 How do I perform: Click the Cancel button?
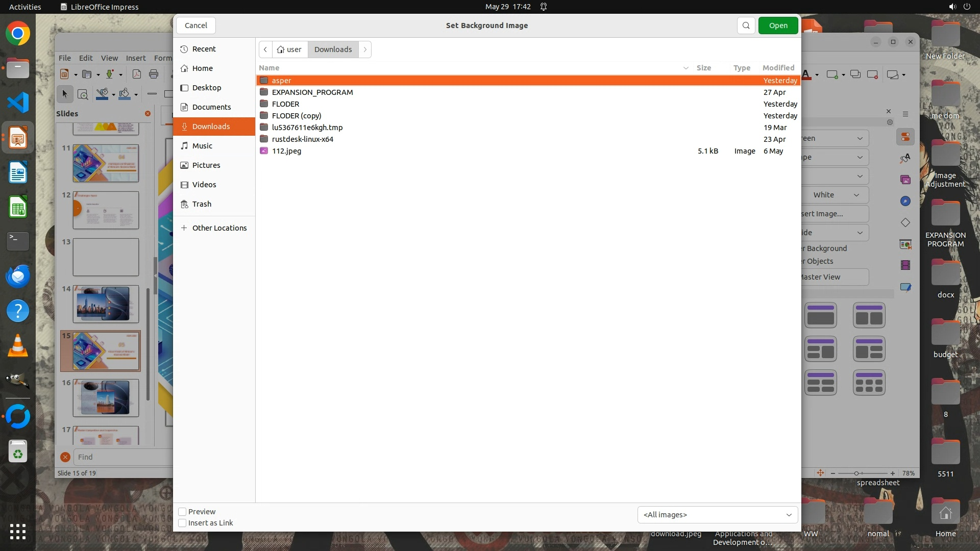[195, 26]
